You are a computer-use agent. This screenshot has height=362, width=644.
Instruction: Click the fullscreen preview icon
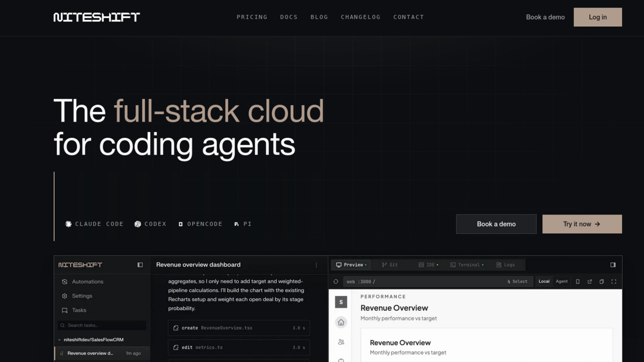(x=614, y=282)
